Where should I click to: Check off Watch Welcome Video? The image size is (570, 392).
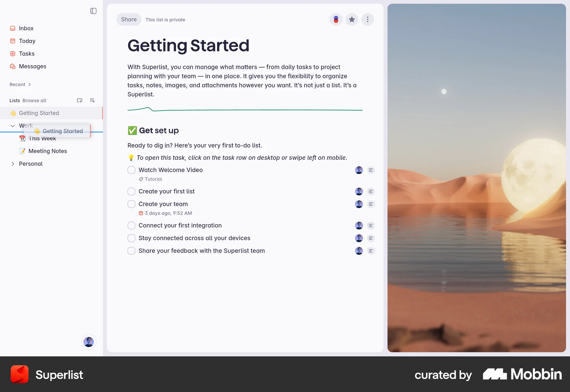131,170
